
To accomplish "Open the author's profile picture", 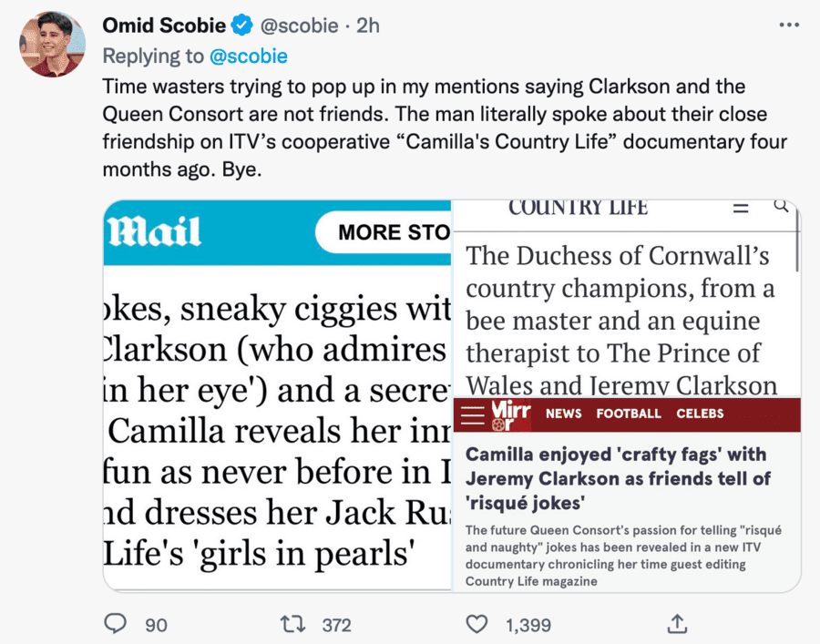I will (52, 44).
